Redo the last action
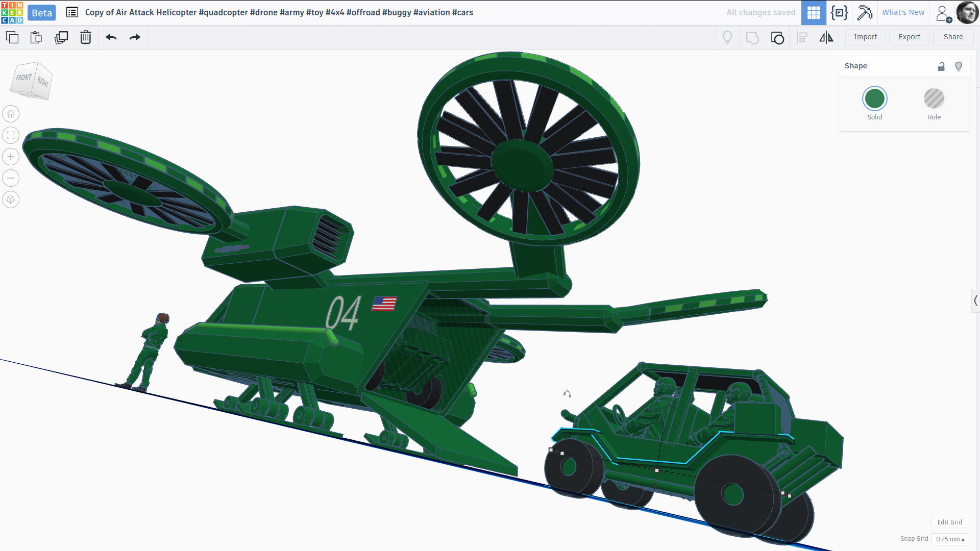 tap(135, 37)
